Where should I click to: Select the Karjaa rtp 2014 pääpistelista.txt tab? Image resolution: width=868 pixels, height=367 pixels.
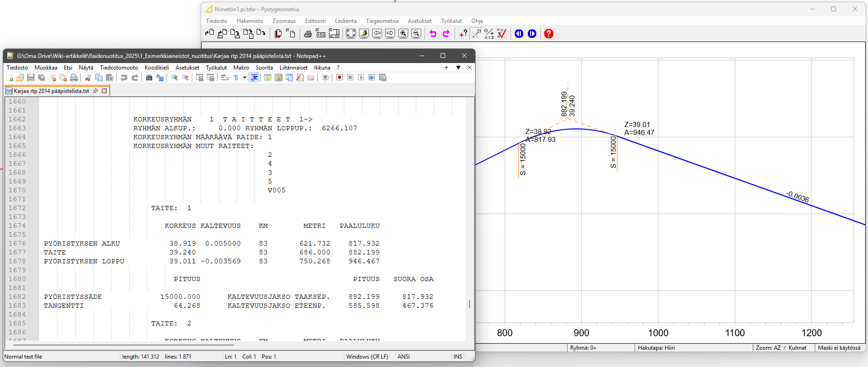[51, 91]
